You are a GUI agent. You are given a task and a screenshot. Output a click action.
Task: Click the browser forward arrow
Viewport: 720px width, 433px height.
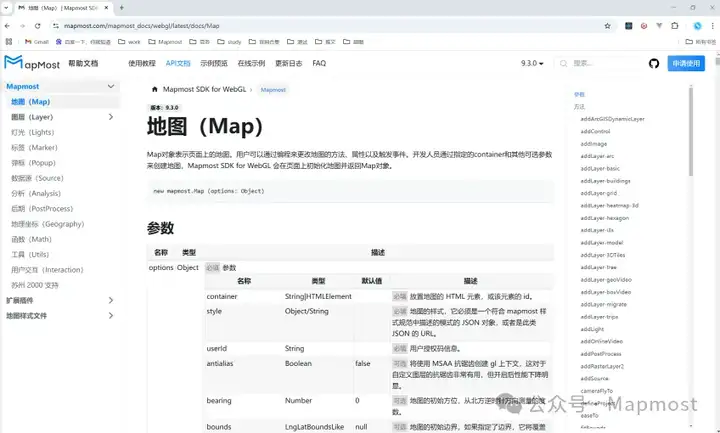pos(22,26)
